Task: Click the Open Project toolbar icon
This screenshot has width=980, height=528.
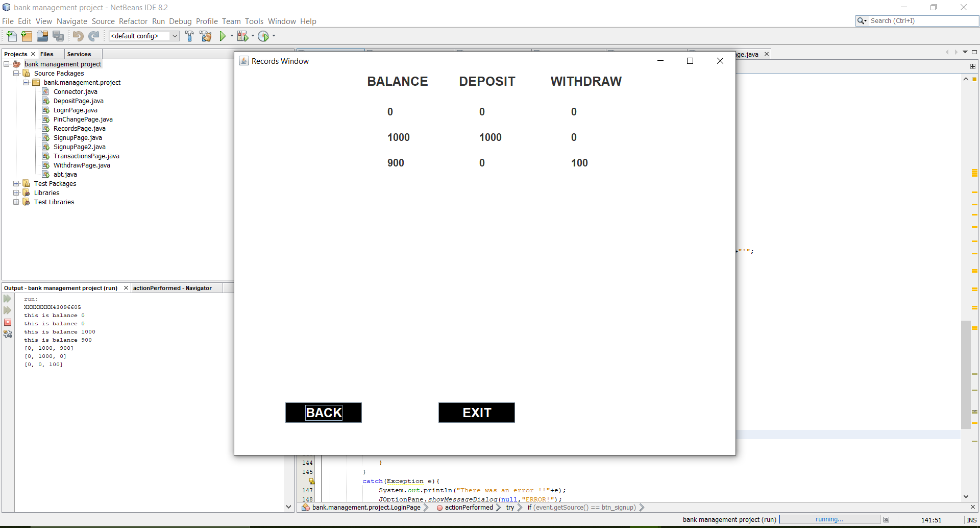Action: [42, 36]
